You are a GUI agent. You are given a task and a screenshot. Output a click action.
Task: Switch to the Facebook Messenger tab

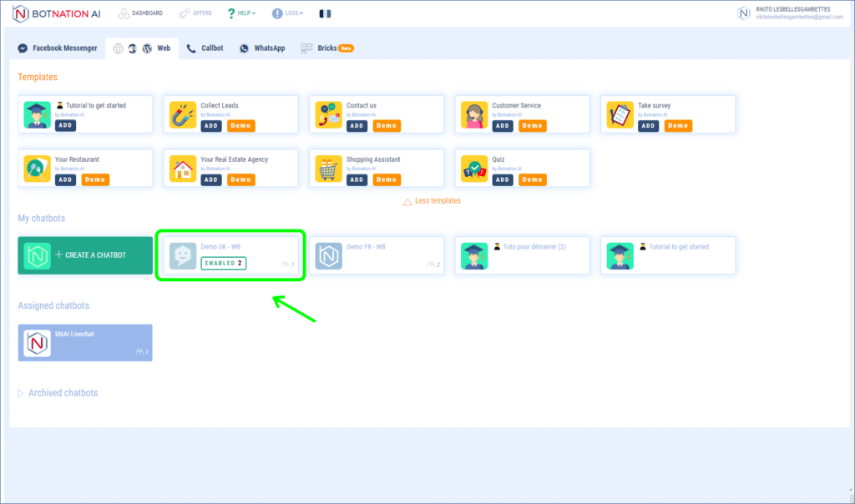coord(58,48)
